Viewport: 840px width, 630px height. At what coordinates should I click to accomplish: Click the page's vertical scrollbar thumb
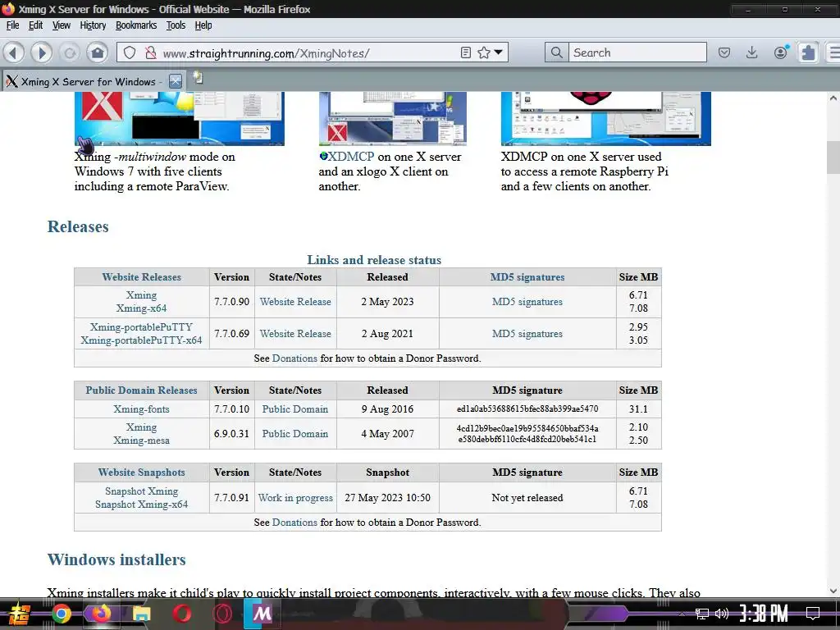[x=833, y=157]
